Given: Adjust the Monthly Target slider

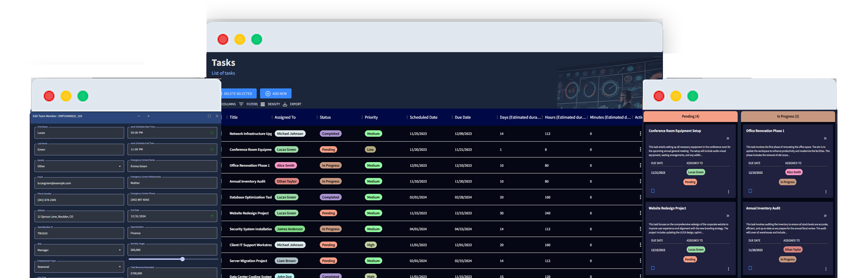Looking at the screenshot, I should (x=182, y=259).
